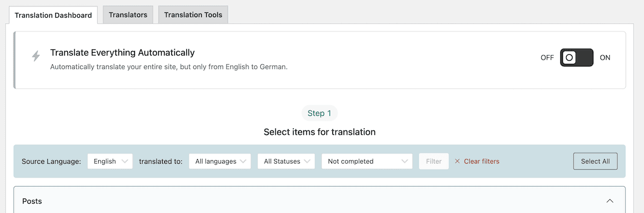Click the Filter button
644x213 pixels.
(434, 161)
